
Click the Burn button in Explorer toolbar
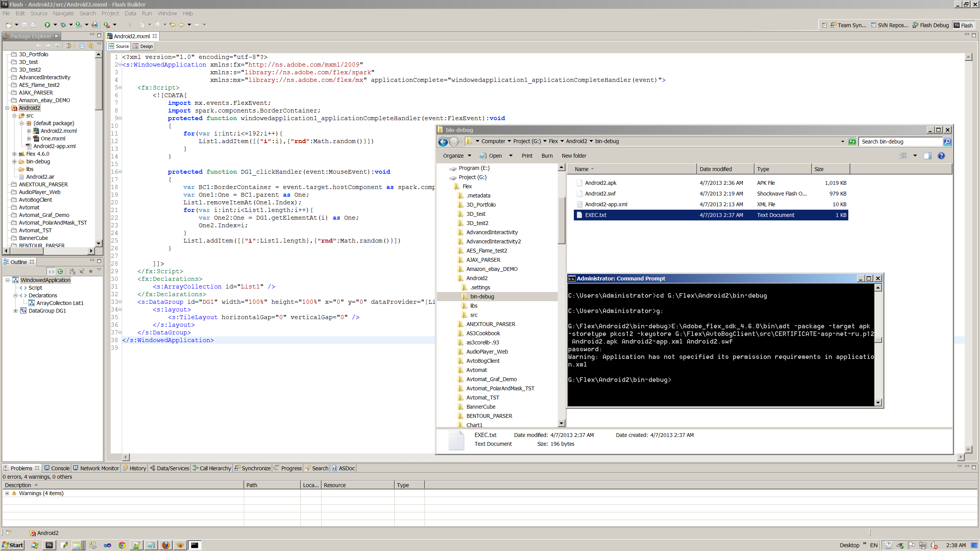point(547,156)
